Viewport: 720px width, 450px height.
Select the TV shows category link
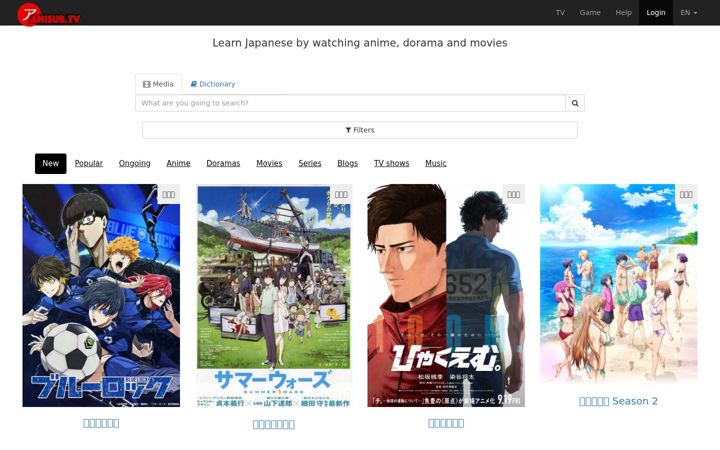(391, 163)
